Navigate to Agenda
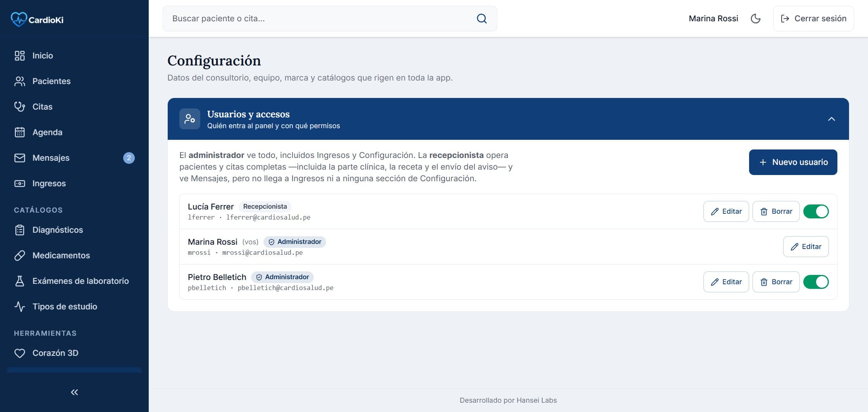This screenshot has width=868, height=412. 74,132
